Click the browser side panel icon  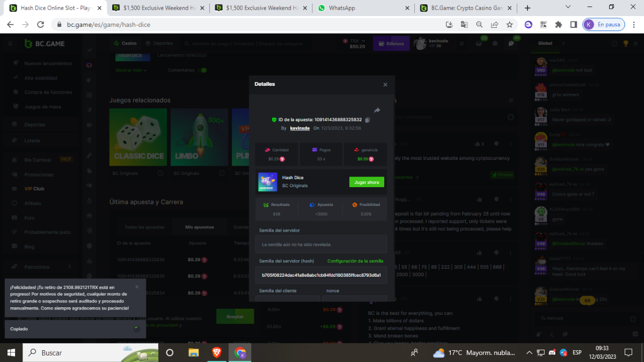[x=574, y=25]
